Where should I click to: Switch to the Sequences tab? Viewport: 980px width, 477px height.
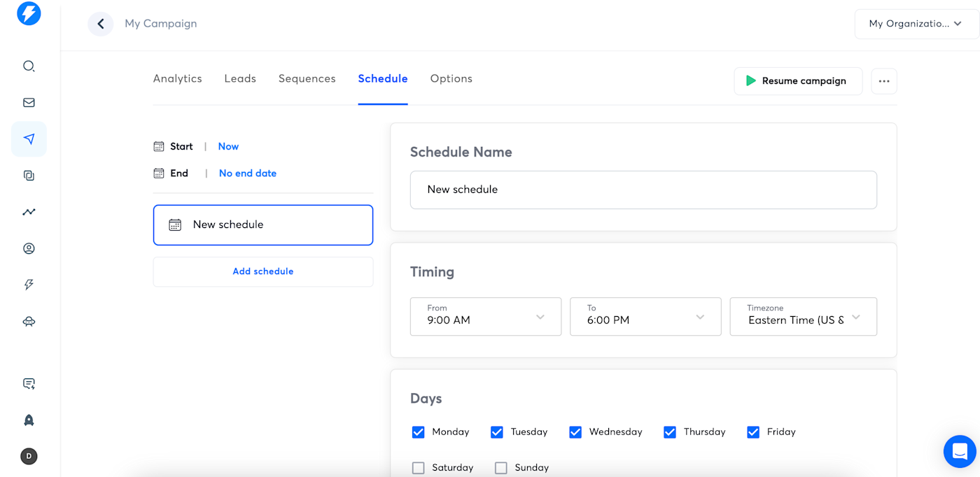[307, 79]
